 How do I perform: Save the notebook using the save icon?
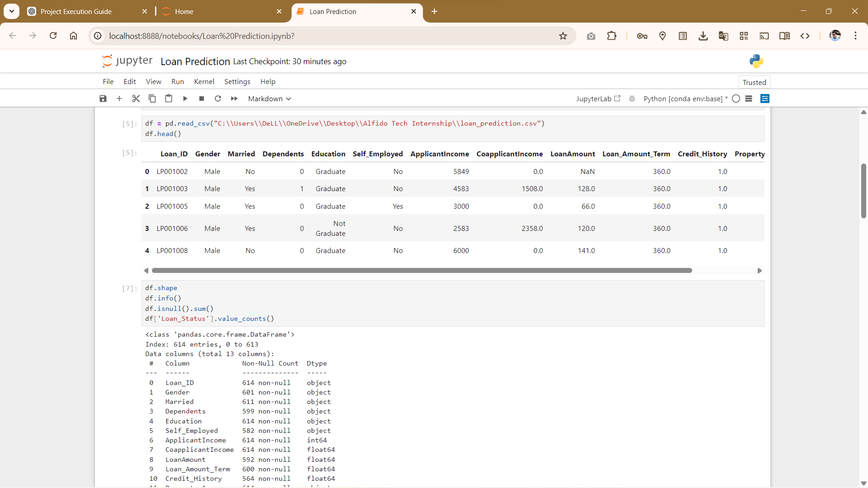tap(103, 99)
